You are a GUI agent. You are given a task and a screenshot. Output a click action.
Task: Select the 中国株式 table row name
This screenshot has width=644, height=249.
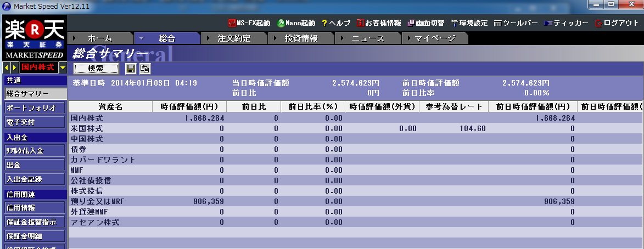tap(87, 139)
